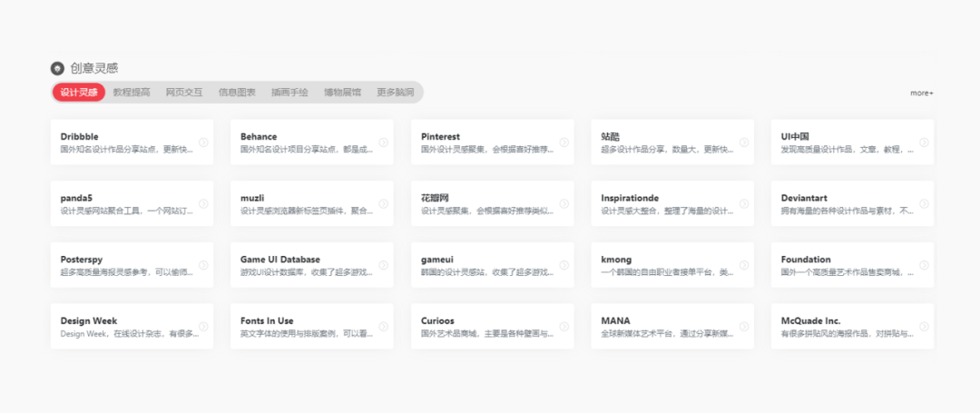Open the Design Week site title

click(89, 320)
